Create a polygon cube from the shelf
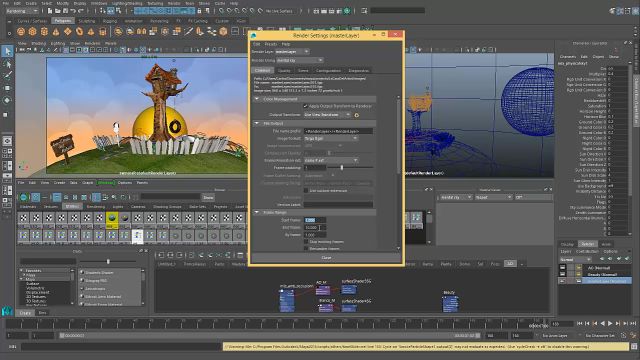 33,31
